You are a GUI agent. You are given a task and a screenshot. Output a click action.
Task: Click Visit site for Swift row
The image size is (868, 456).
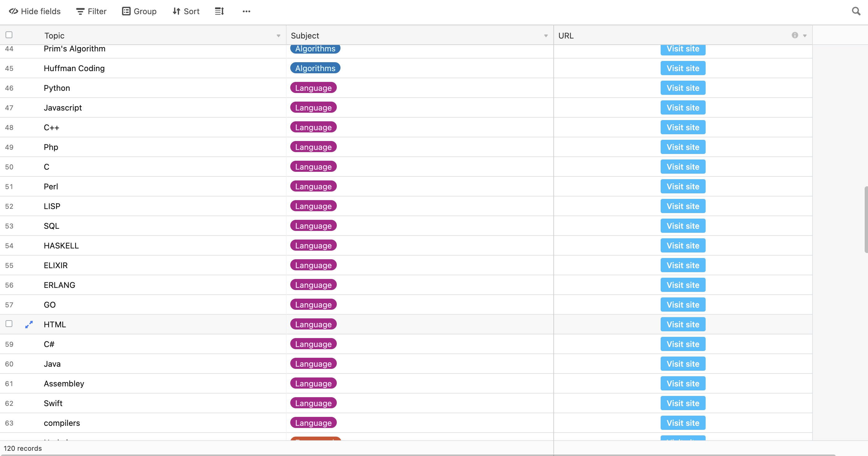pyautogui.click(x=683, y=403)
